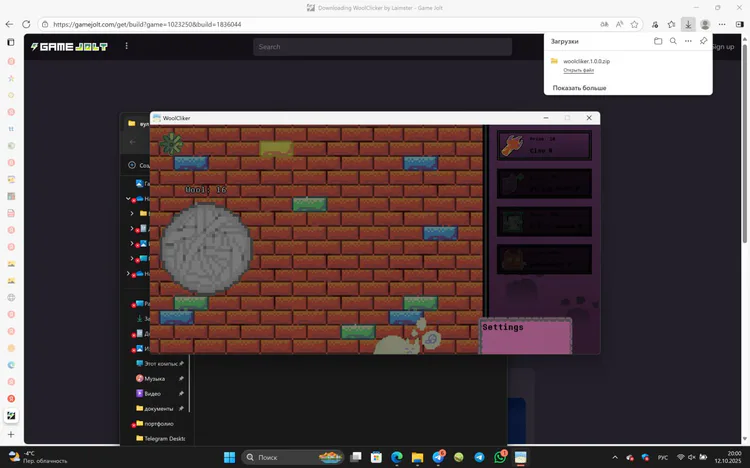The image size is (750, 468).
Task: Click the Открыть файл link
Action: 578,70
